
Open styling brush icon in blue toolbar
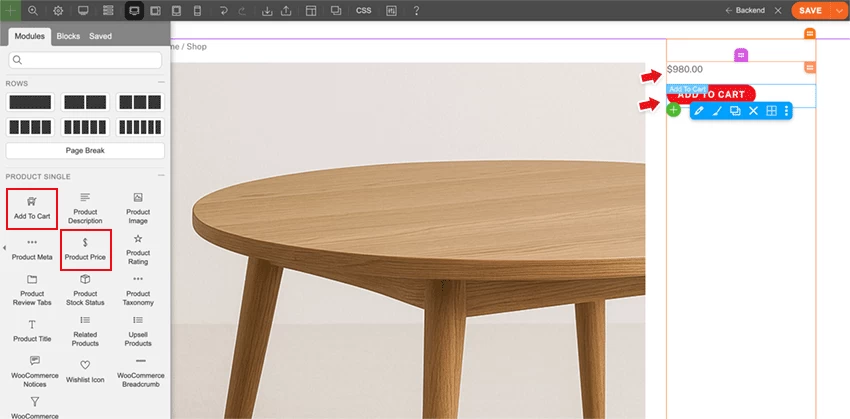coord(717,111)
